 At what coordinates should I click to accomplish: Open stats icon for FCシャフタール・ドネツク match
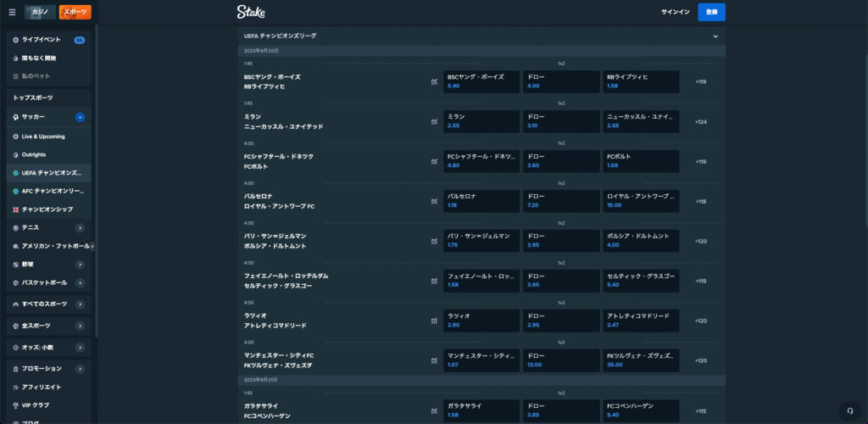point(434,162)
